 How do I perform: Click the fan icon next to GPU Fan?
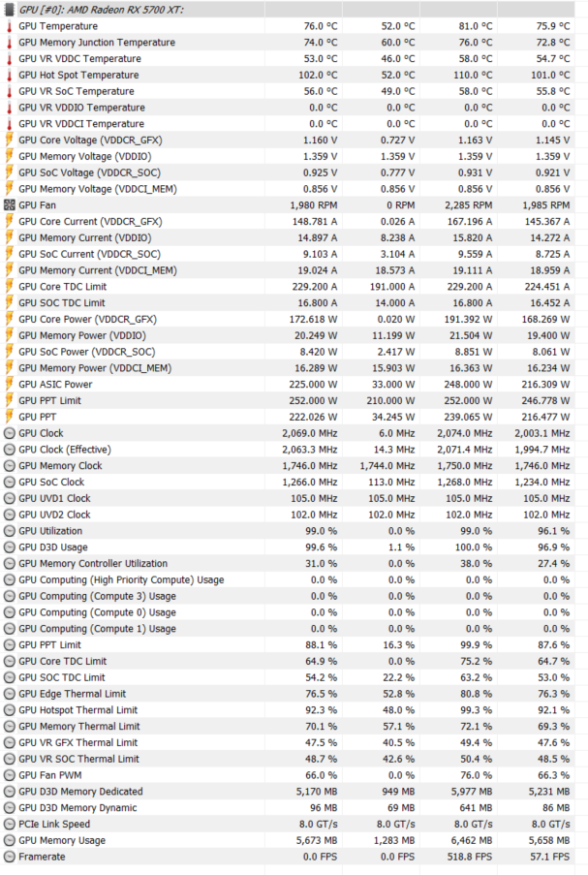[x=9, y=205]
